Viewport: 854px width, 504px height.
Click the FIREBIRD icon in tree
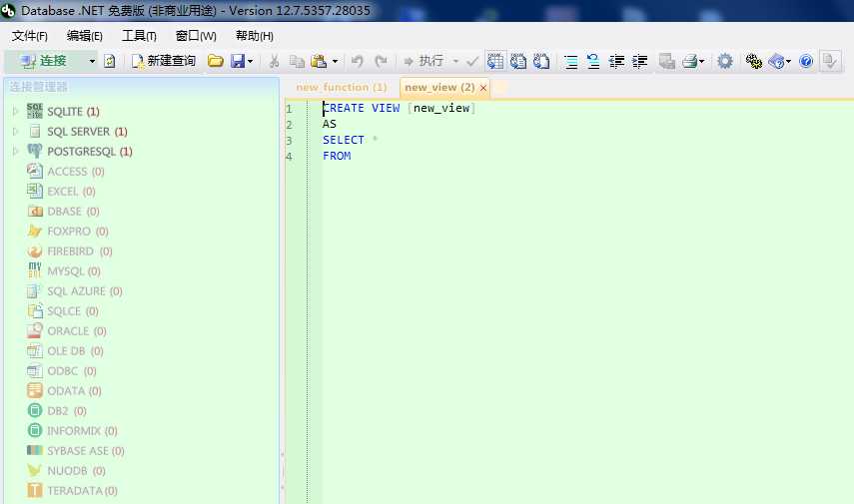pos(35,251)
